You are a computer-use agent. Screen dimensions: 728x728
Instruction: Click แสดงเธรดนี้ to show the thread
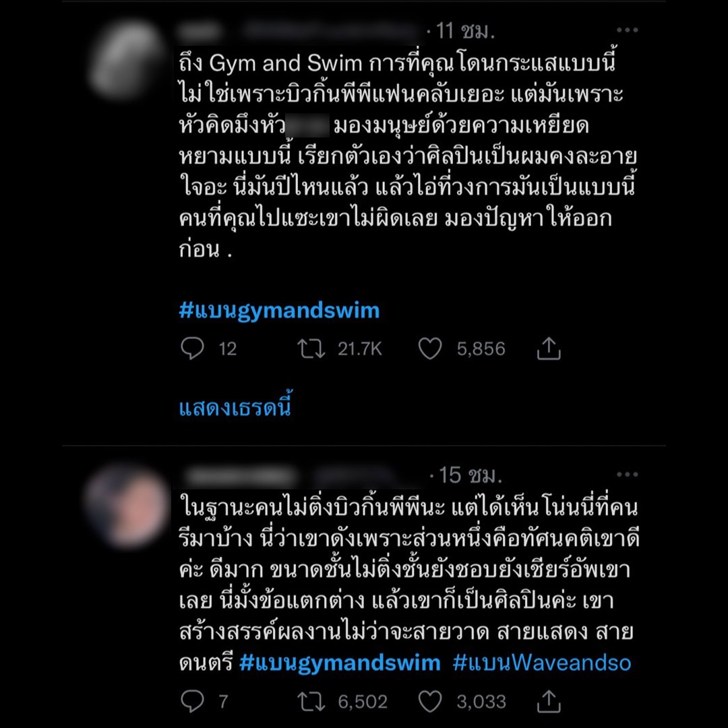[x=235, y=408]
